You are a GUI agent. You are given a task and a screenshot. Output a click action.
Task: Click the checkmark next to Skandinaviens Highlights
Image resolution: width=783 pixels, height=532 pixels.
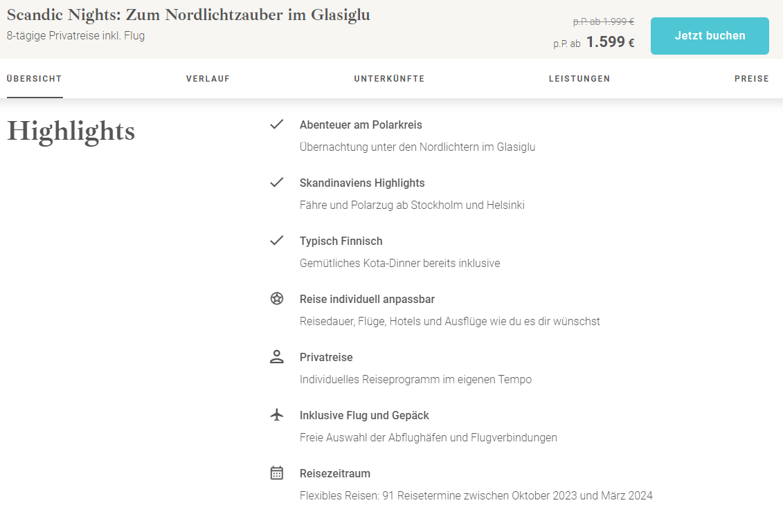point(277,182)
